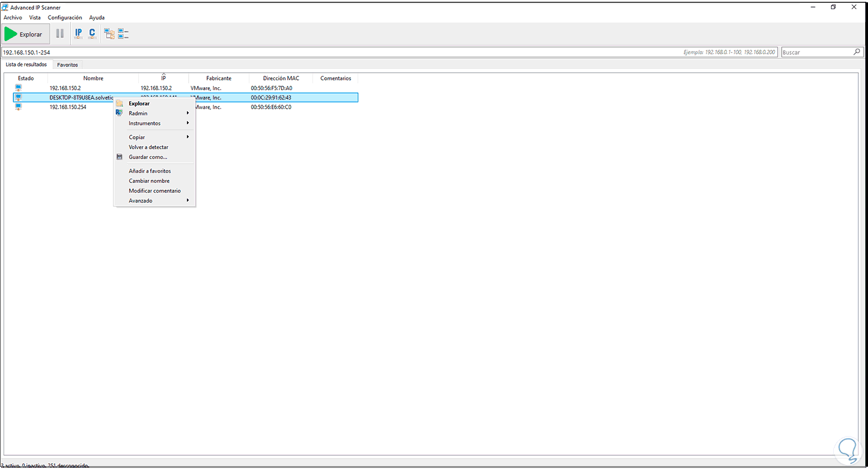
Task: Open the Ayuda menu
Action: (x=97, y=18)
